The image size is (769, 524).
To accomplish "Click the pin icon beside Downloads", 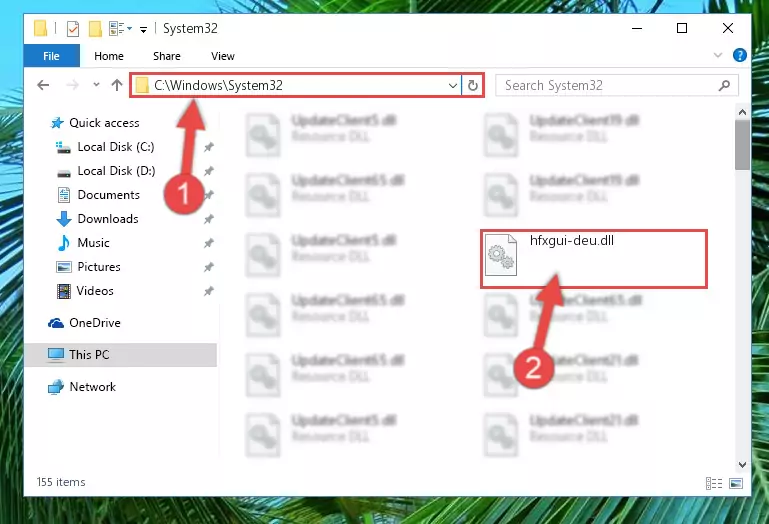I will 209,219.
